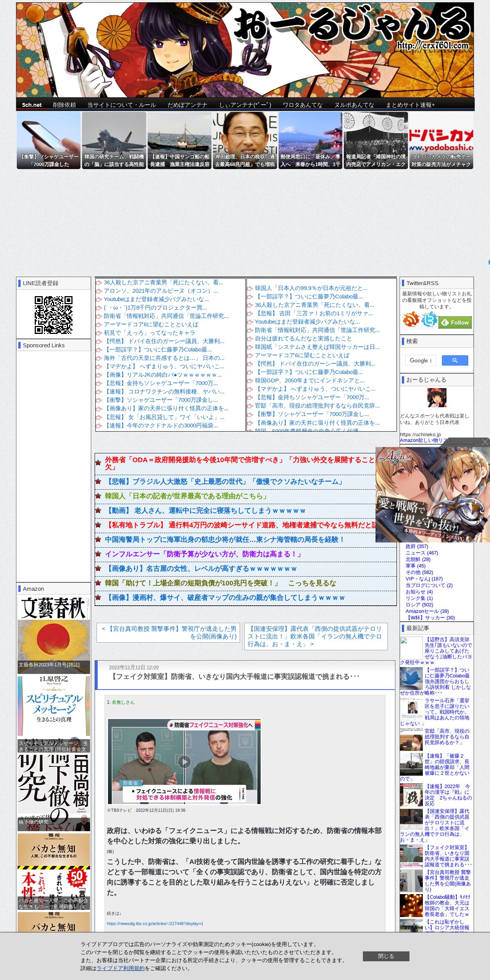The height and width of the screenshot is (980, 490).
Task: Click the おーるじゃんる profile avatar image
Action: (437, 398)
